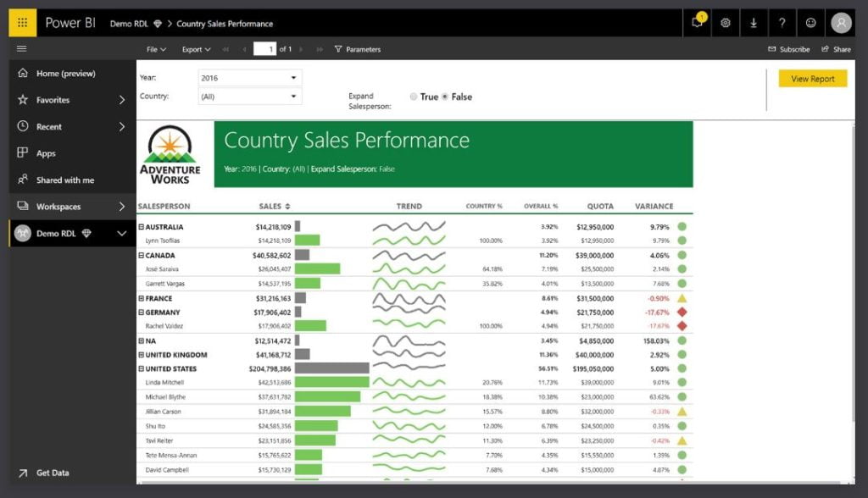This screenshot has width=868, height=498.
Task: Click the page number input field
Action: pos(264,48)
